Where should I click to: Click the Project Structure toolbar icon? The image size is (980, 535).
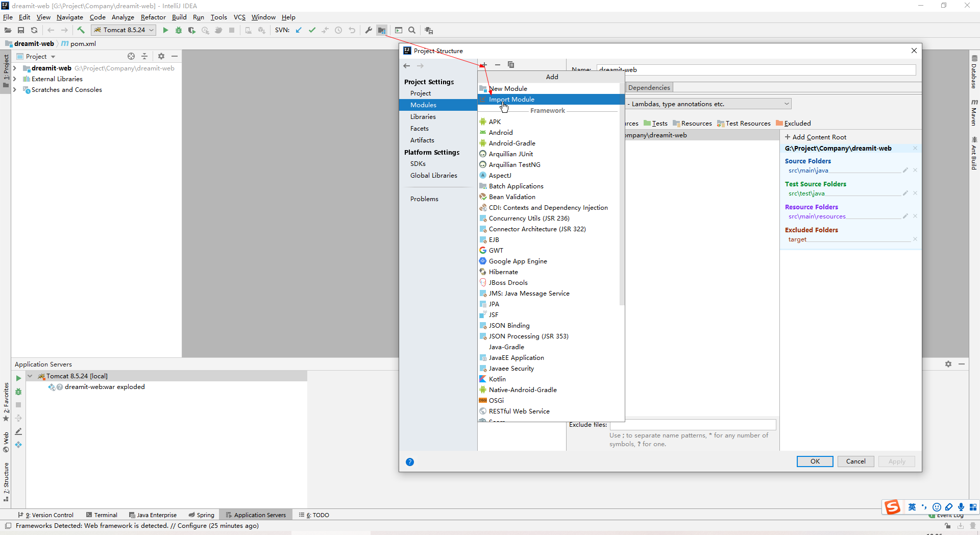382,31
